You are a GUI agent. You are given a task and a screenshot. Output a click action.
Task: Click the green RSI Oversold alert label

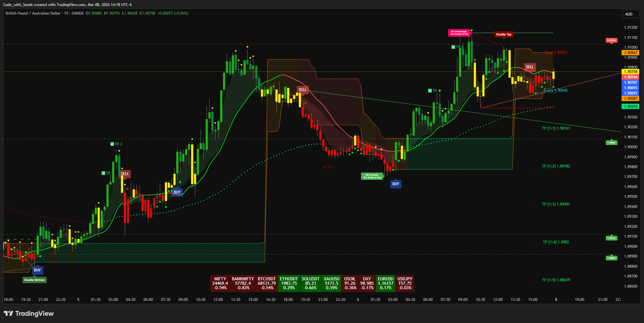point(372,176)
